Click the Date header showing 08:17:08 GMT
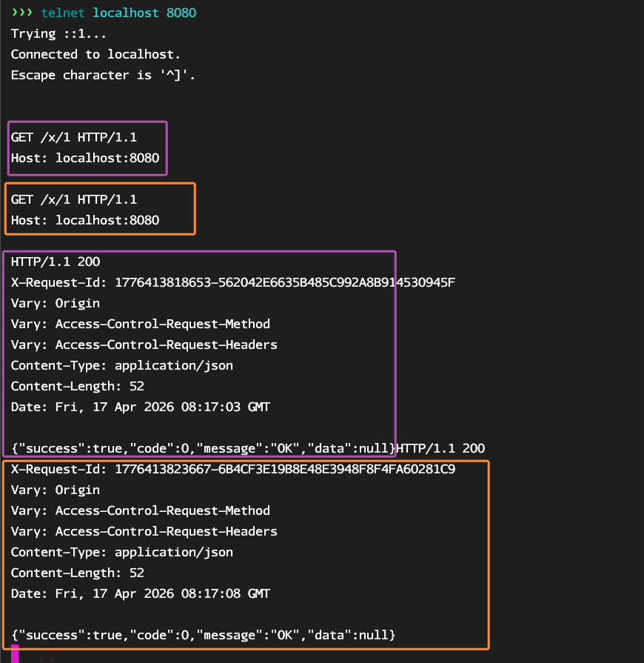This screenshot has height=663, width=644. pos(141,594)
